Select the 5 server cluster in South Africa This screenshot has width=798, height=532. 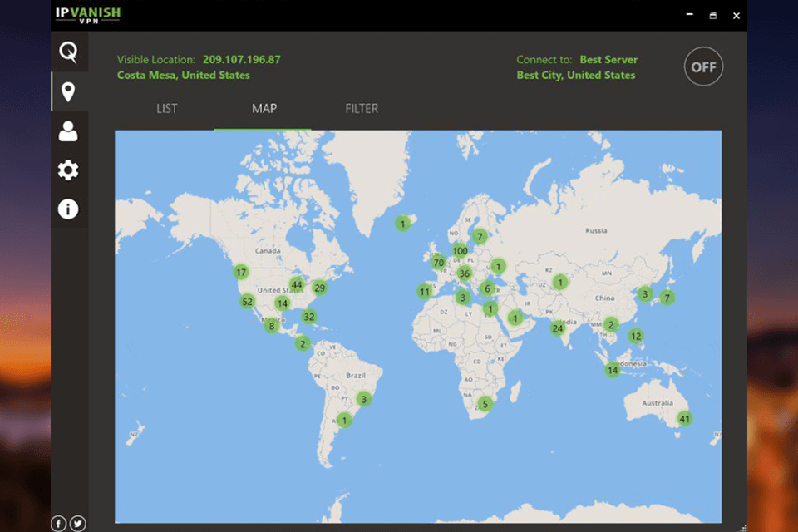point(485,404)
